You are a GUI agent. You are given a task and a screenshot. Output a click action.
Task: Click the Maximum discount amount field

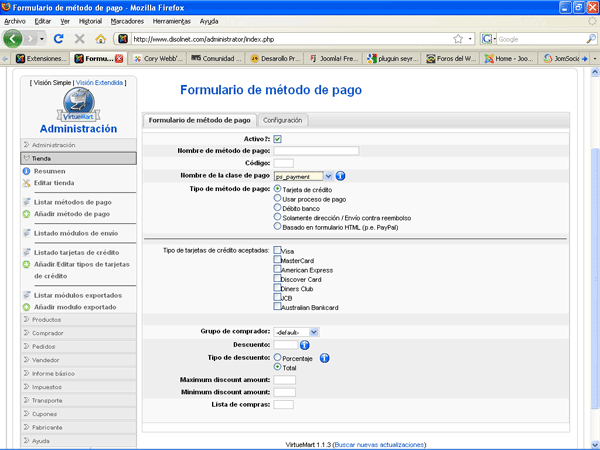point(285,380)
